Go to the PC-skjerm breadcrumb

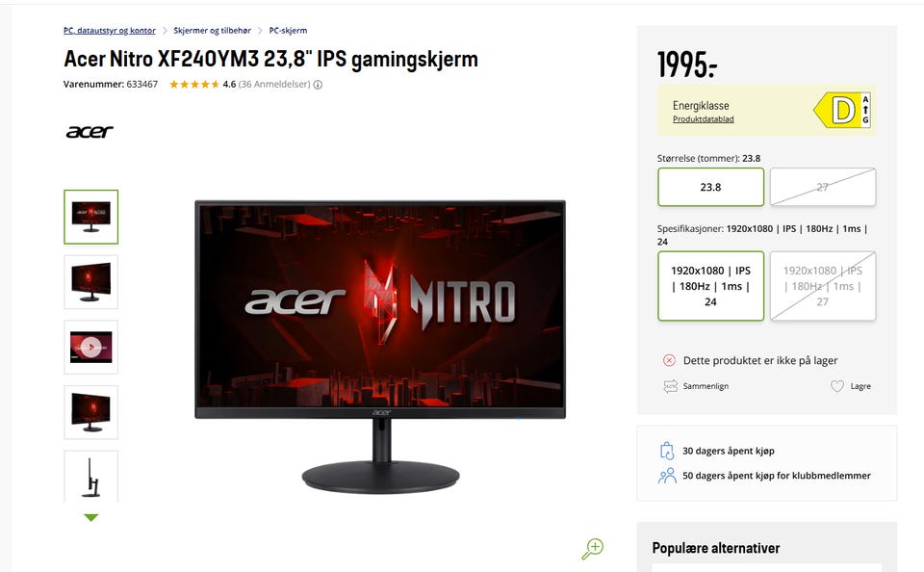[288, 30]
